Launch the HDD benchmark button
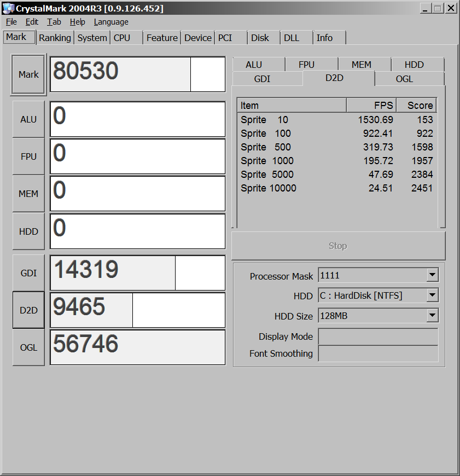This screenshot has height=476, width=460. (x=28, y=231)
